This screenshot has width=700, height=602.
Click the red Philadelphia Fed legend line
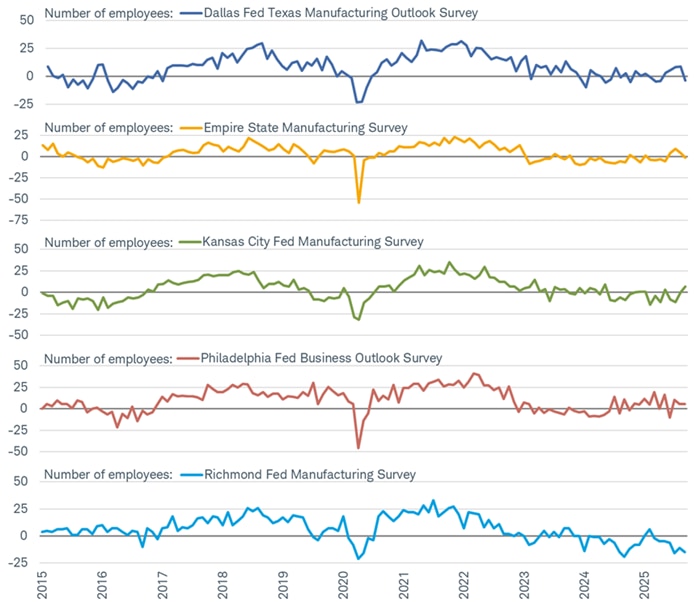[x=189, y=358]
